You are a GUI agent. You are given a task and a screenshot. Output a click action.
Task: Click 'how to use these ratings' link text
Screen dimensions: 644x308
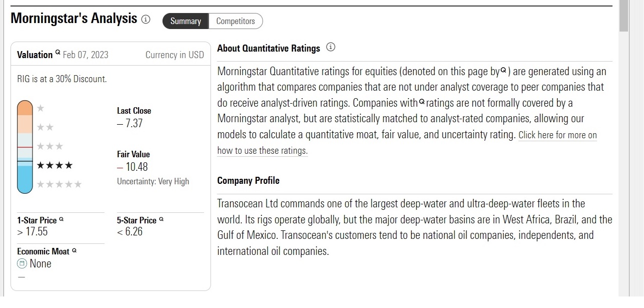coord(262,151)
